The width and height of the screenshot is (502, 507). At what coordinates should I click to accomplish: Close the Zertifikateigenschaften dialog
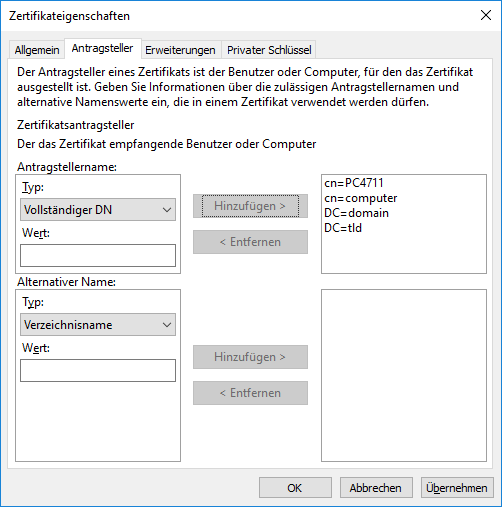pos(486,15)
